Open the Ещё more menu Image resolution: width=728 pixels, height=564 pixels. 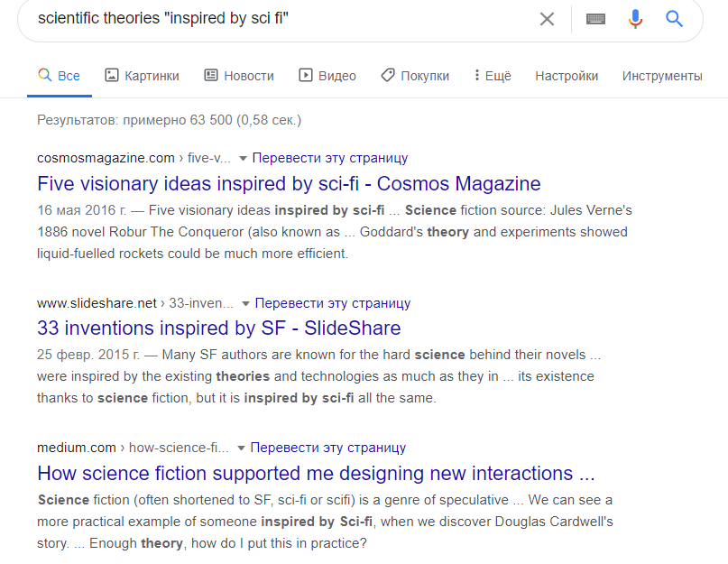click(493, 75)
